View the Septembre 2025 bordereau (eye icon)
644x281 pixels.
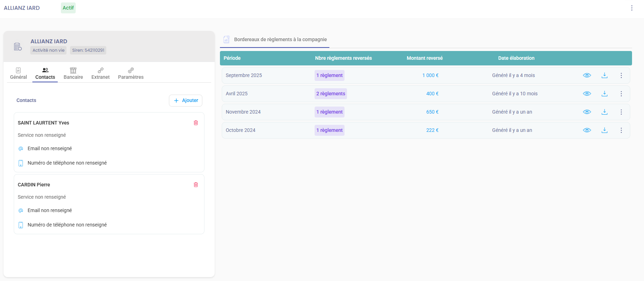(587, 75)
